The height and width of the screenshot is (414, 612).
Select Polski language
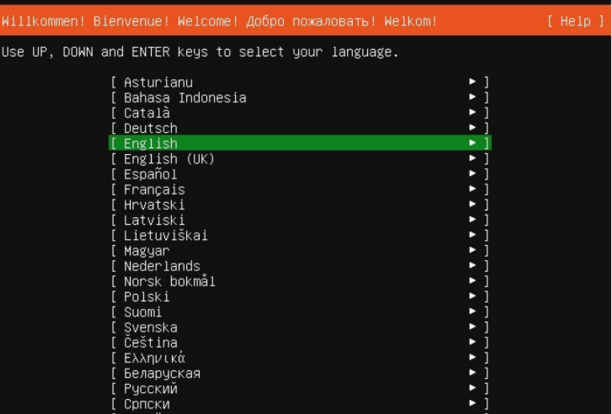click(299, 297)
